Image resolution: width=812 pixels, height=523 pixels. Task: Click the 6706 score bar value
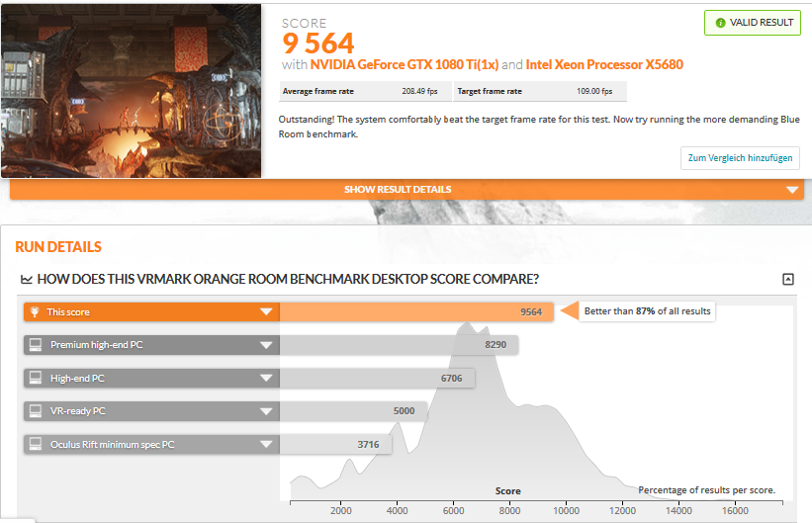452,379
